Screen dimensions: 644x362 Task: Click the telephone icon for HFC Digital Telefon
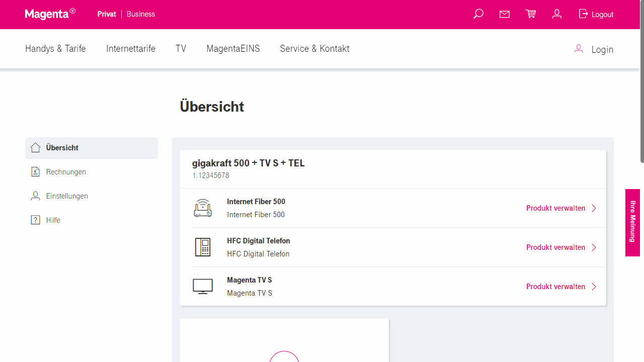coord(202,247)
